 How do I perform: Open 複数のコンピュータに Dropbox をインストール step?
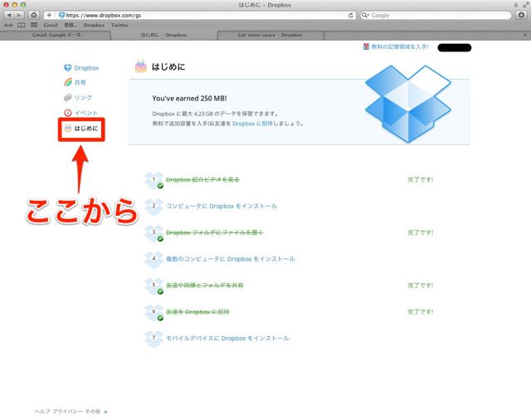click(x=231, y=259)
